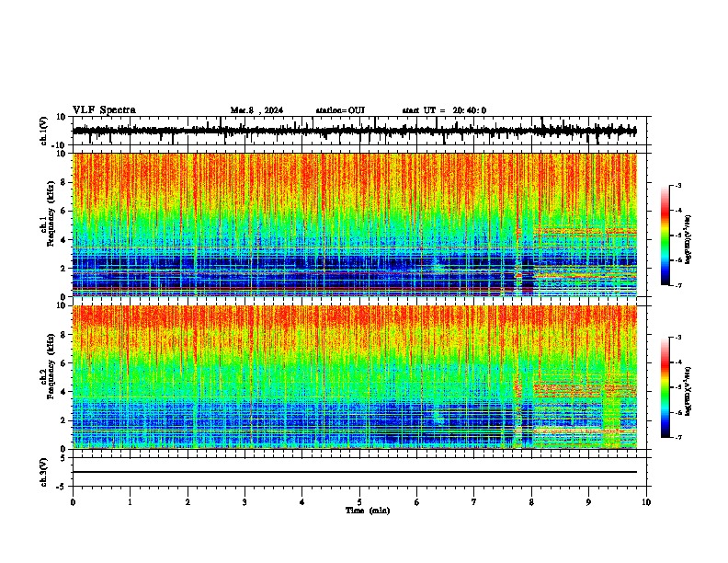Click time-axis tick label "6"
The image size is (728, 563).
[417, 502]
